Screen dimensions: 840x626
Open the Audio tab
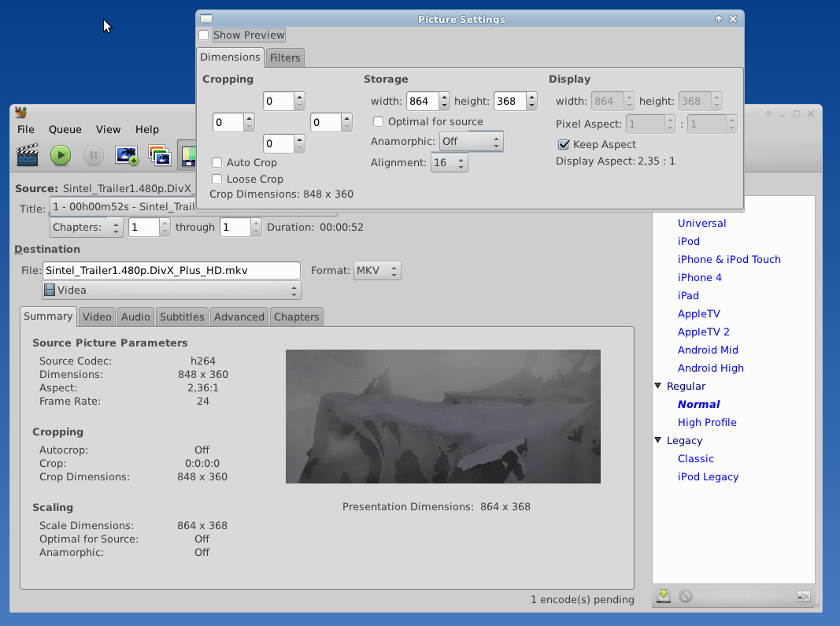pyautogui.click(x=135, y=317)
